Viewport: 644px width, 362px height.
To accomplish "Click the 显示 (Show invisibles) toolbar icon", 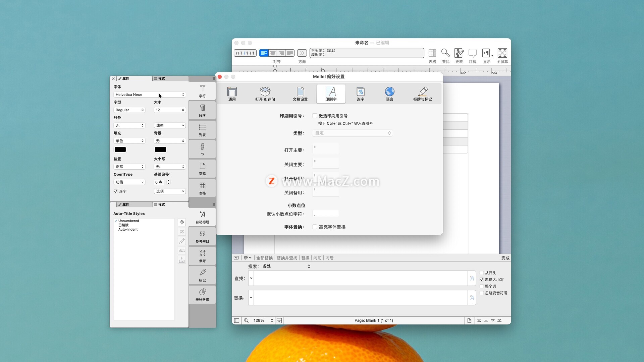I will click(486, 53).
